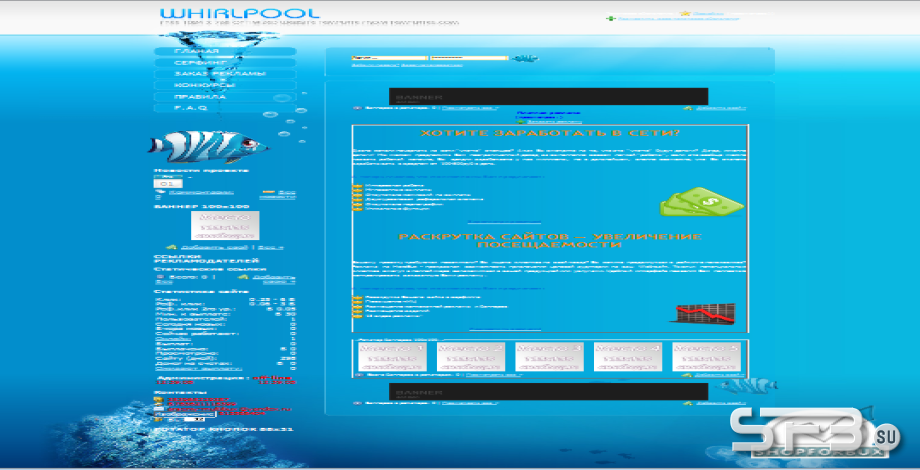Open the ГЛАВНАЯ menu item

225,52
